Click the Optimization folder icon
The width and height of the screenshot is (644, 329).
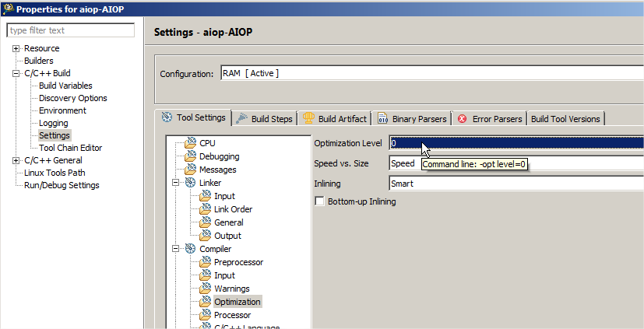click(206, 302)
